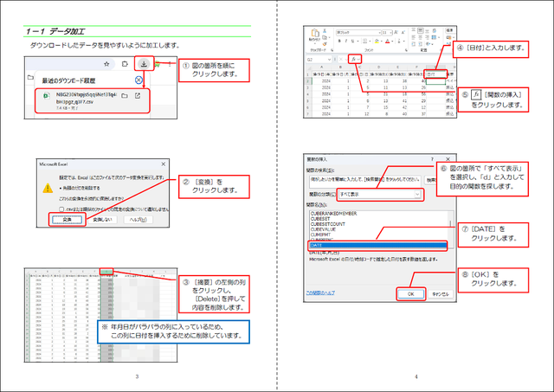Viewport: 554px width, 392px height.
Task: Click the fx Insert Function button
Action: pos(353,60)
